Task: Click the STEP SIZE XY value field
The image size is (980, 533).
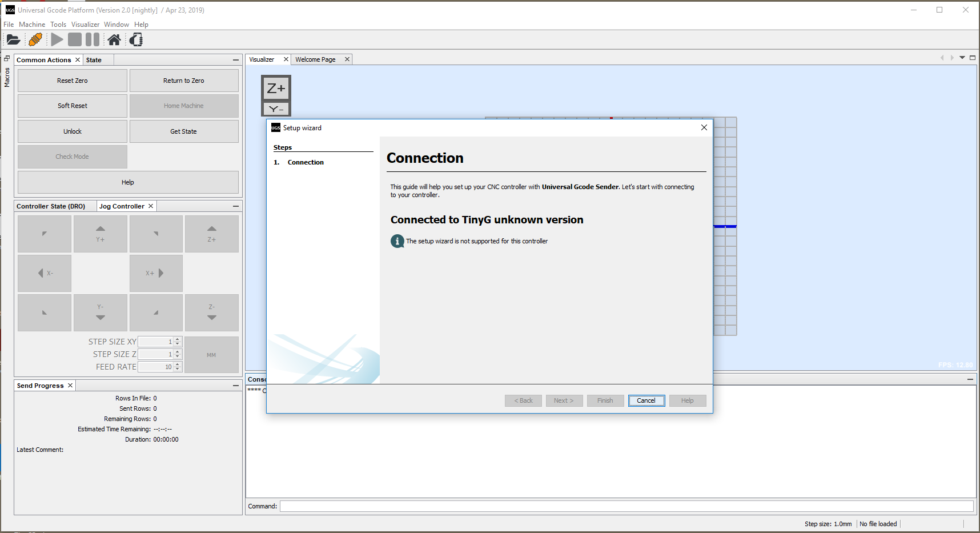Action: click(x=156, y=342)
